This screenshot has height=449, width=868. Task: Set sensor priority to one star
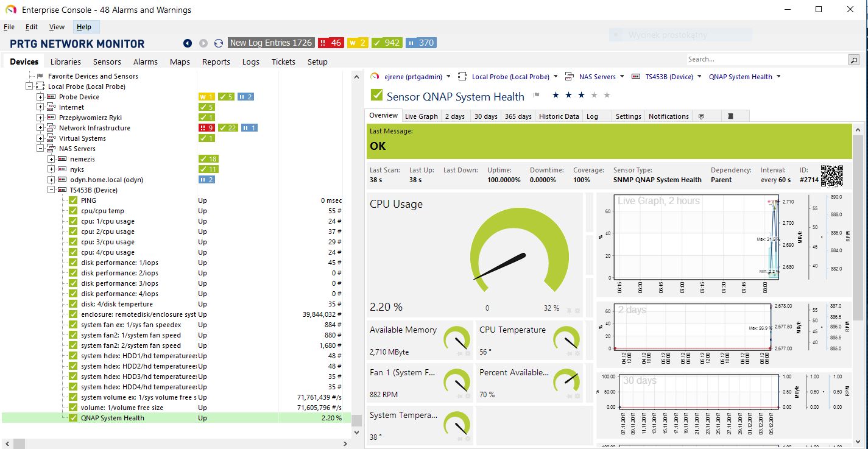click(555, 95)
